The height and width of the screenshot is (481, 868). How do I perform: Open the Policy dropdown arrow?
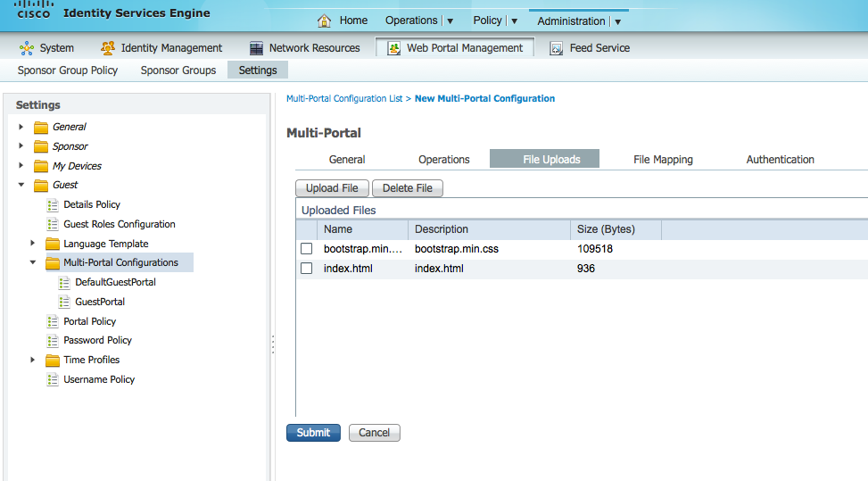[514, 21]
